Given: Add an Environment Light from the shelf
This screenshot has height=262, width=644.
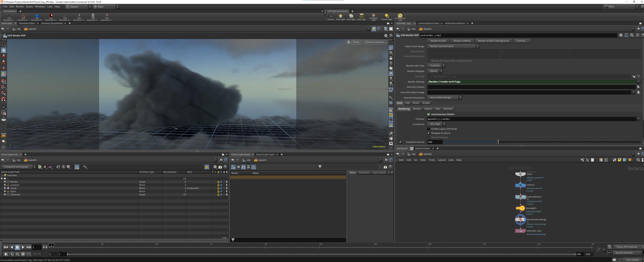Looking at the screenshot, I should pos(400,17).
